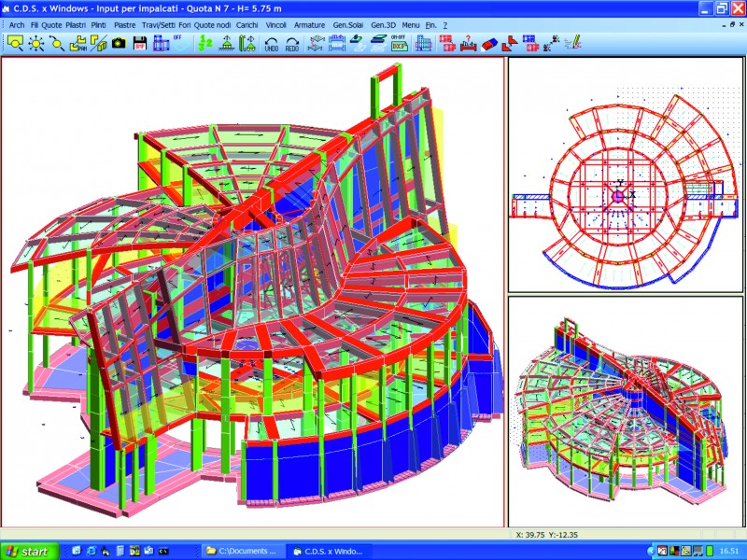Toggle the OFF layer visibility icon
Viewport: 747px width, 560px height.
click(x=181, y=42)
